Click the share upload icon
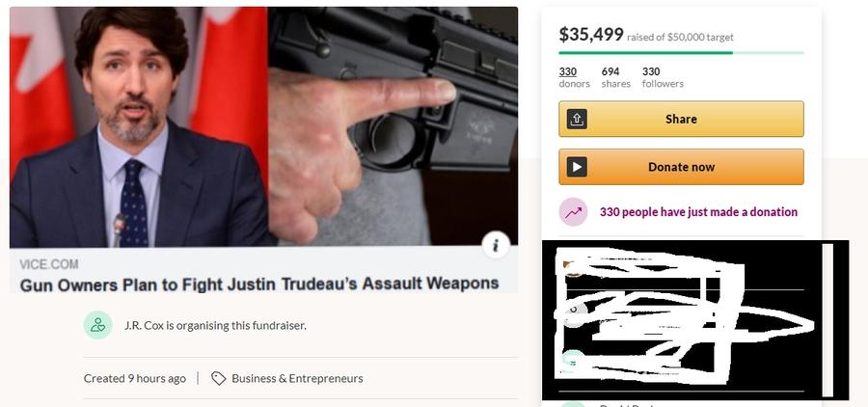868x407 pixels. pyautogui.click(x=577, y=119)
